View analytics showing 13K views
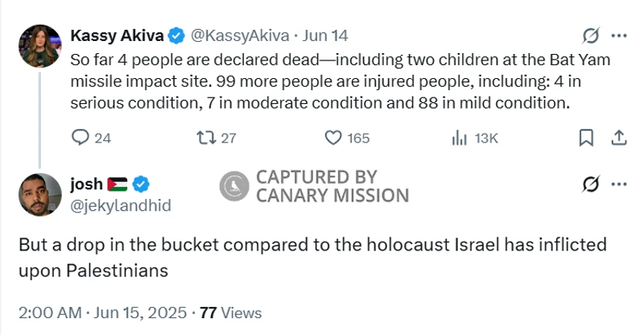Image resolution: width=644 pixels, height=335 pixels. coord(460,139)
